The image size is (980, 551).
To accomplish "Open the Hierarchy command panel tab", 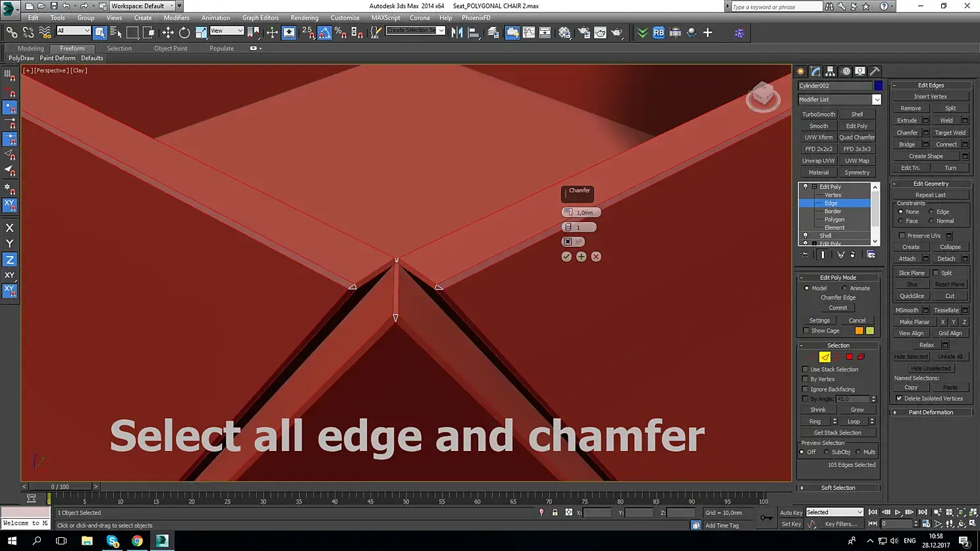I will pyautogui.click(x=830, y=71).
